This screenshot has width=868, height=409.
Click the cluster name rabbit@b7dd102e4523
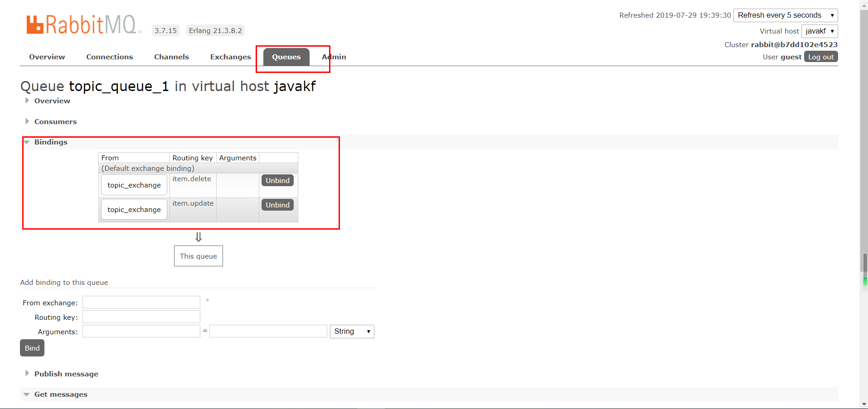(794, 44)
